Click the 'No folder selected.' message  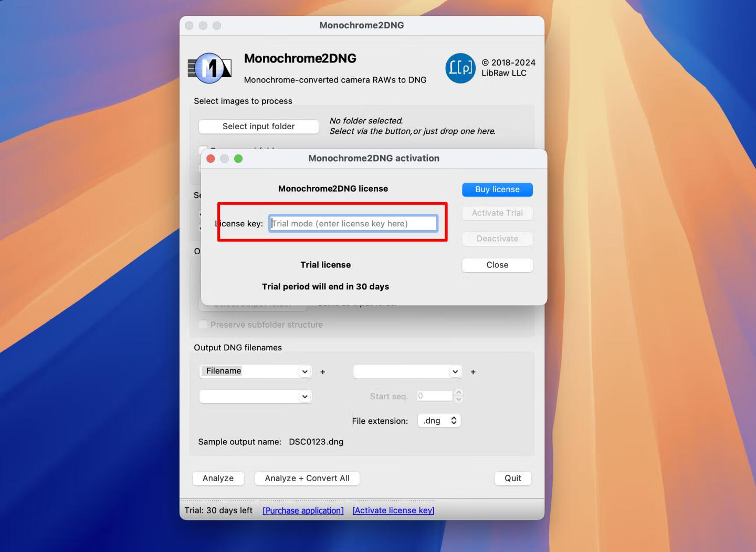coord(366,121)
